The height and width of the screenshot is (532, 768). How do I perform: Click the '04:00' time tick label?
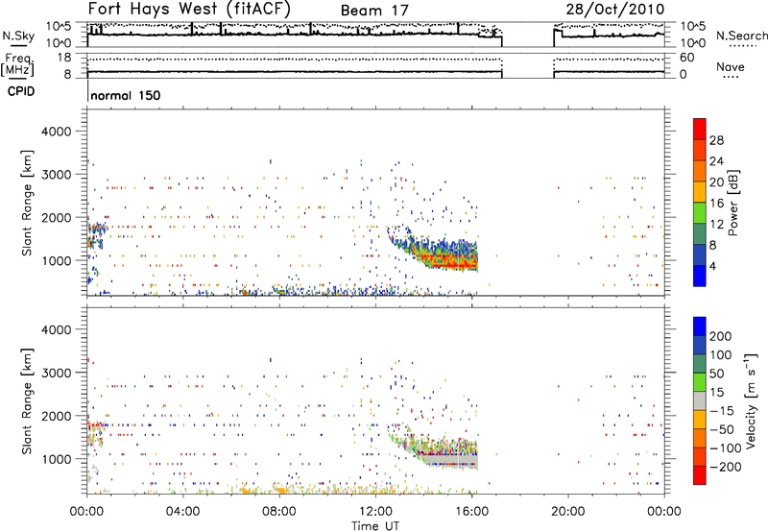click(182, 512)
